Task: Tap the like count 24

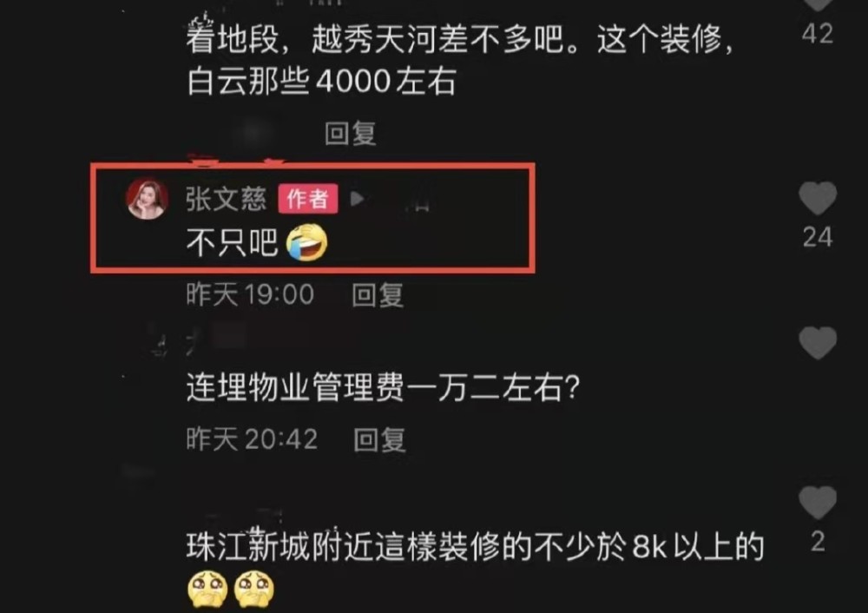Action: pos(818,238)
